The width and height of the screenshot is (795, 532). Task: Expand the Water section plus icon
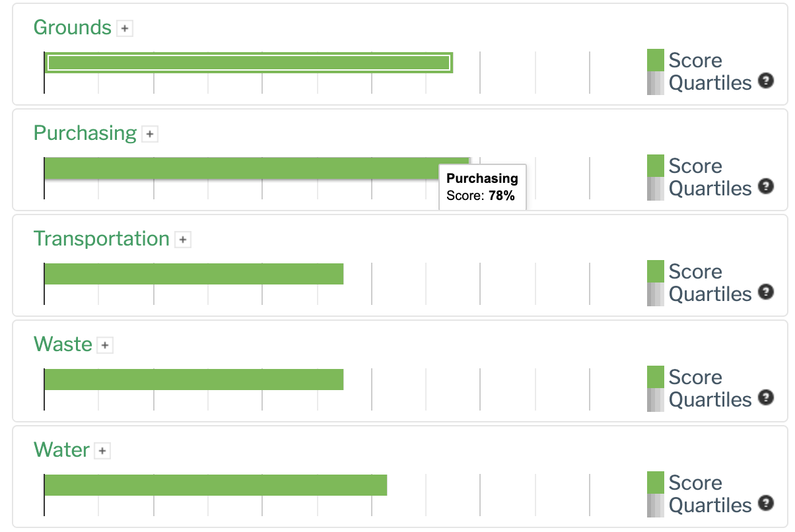tap(102, 451)
